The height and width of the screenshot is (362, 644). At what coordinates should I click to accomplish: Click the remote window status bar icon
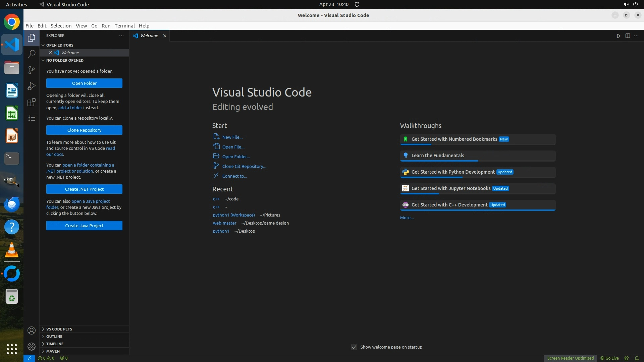[29, 358]
